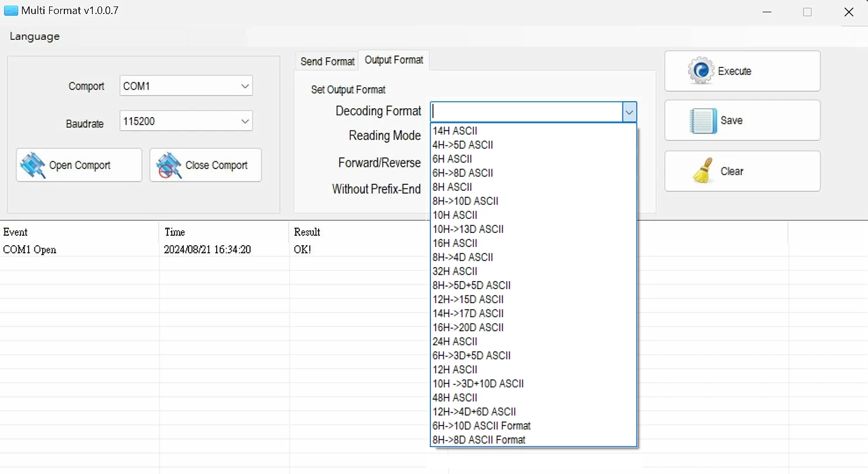
Task: Click the Time column header
Action: pos(175,232)
